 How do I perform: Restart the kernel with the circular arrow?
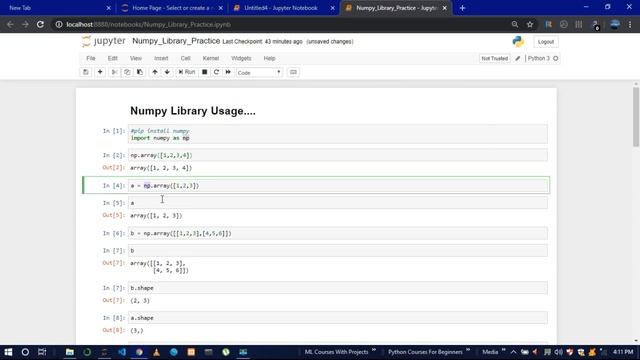pyautogui.click(x=216, y=72)
